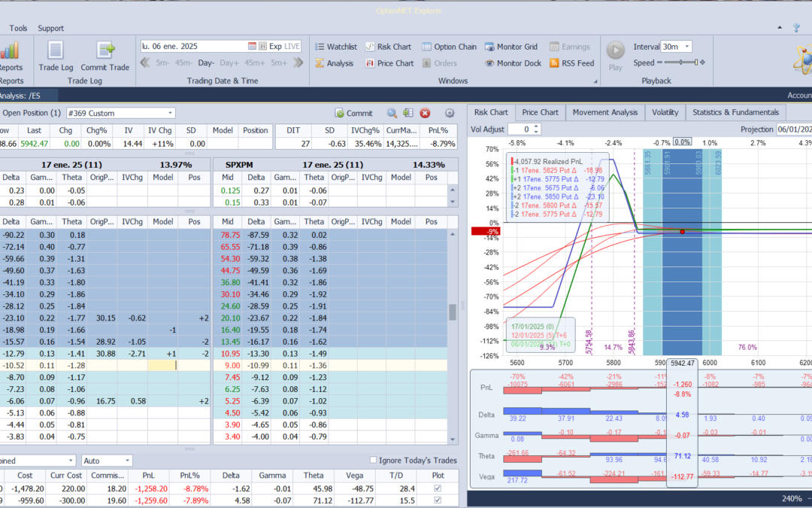Open the Tools menu
812x508 pixels.
click(x=18, y=29)
